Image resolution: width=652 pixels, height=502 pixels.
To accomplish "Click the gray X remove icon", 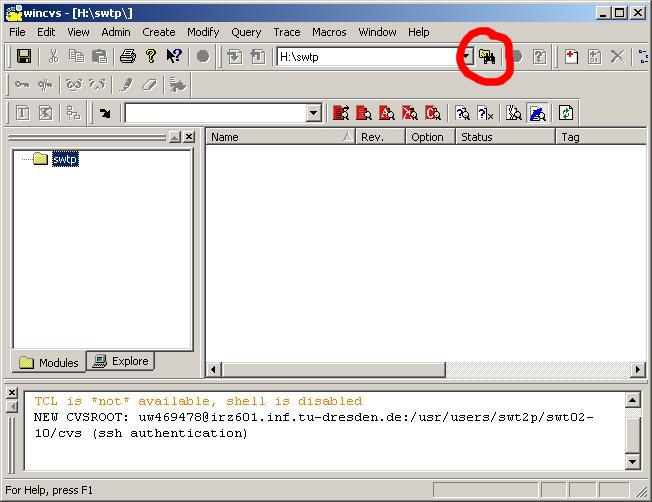I will 617,57.
